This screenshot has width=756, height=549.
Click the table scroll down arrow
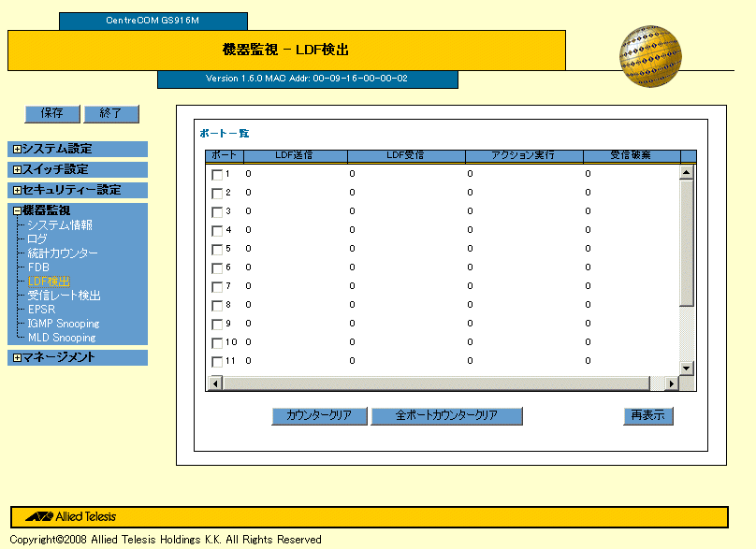pos(687,368)
